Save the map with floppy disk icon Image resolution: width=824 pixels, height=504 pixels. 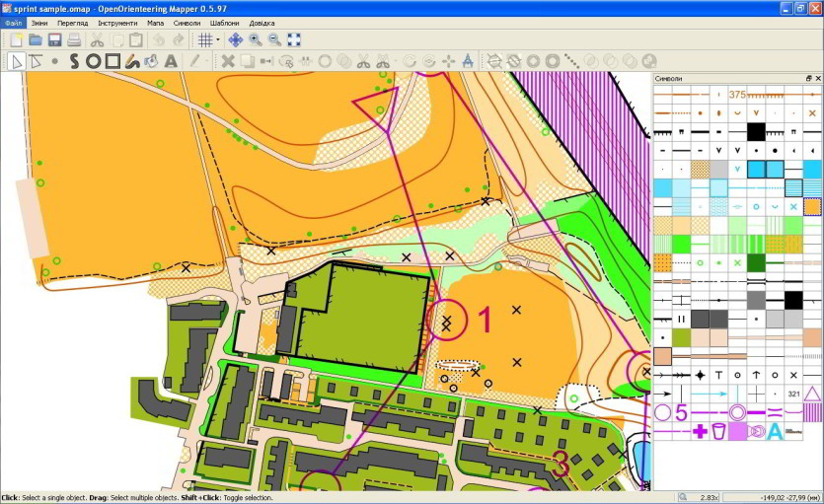pyautogui.click(x=54, y=39)
